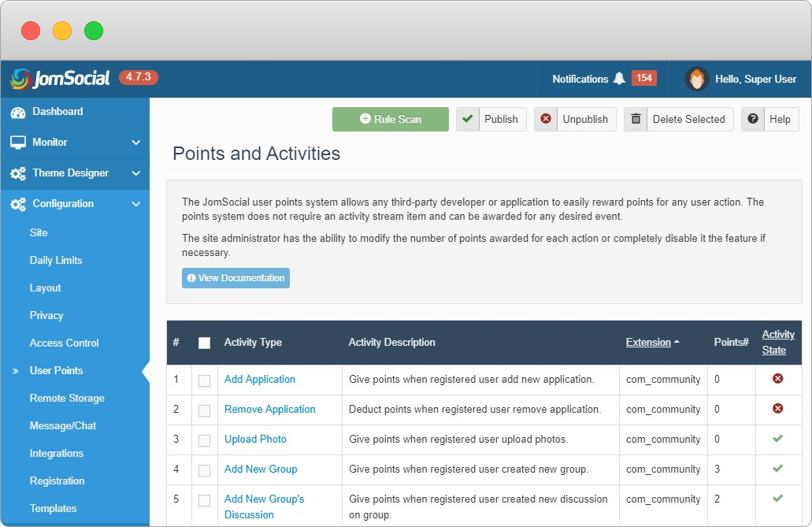Viewport: 812px width, 527px height.
Task: Open the Dashboard menu item
Action: (x=75, y=112)
